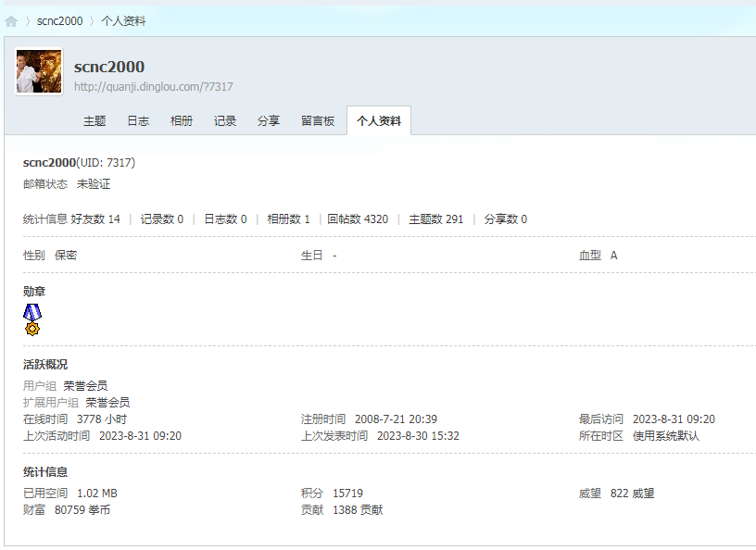The height and width of the screenshot is (550, 756).
Task: Select the scnc2000(UID: 7317) text
Action: tap(79, 163)
